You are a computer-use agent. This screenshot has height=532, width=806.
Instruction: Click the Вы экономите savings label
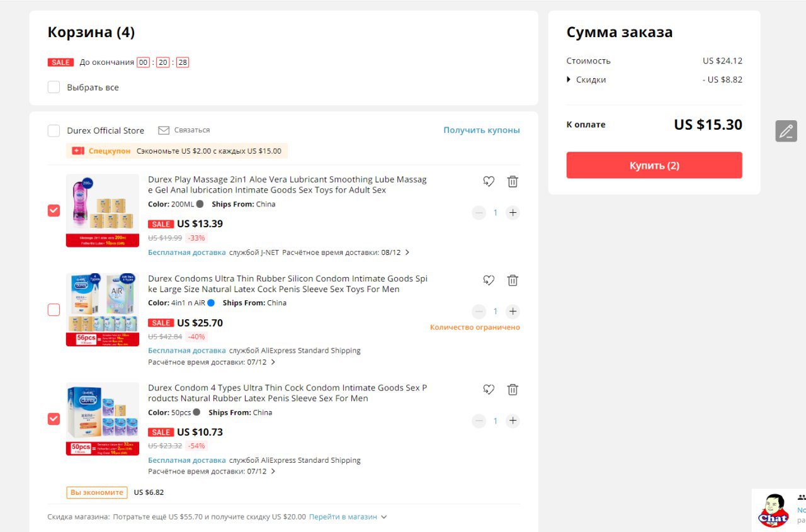[97, 492]
